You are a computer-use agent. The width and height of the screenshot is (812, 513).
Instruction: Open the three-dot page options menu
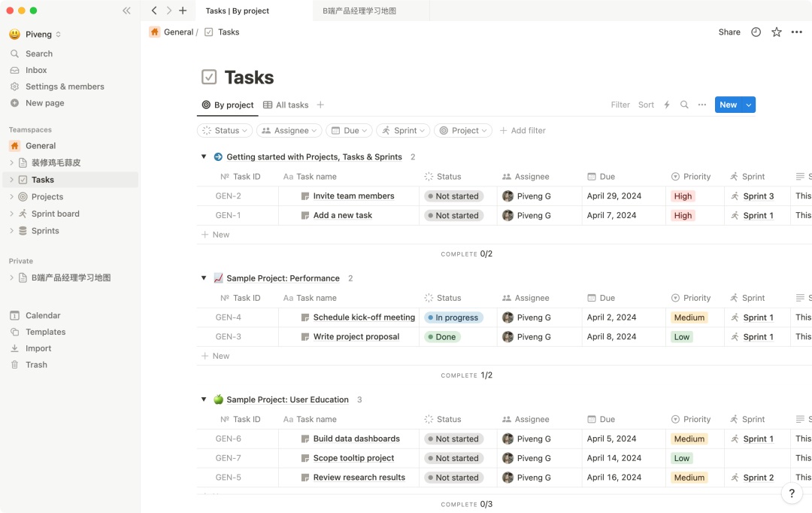coord(797,32)
